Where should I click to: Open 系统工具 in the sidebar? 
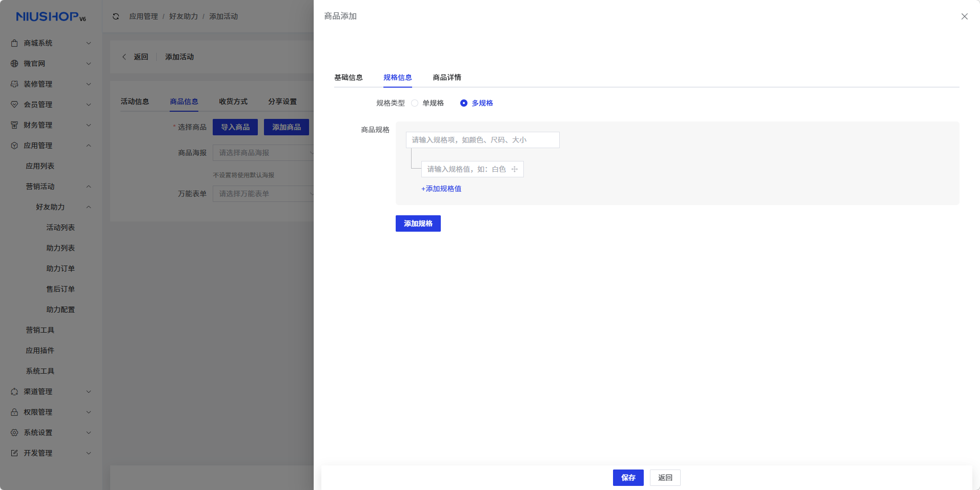pos(40,371)
